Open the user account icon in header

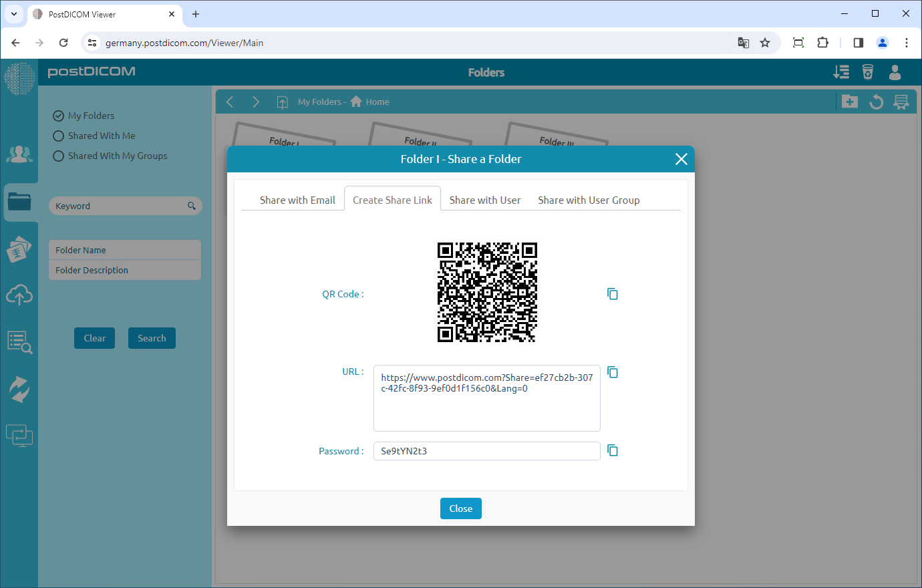pyautogui.click(x=895, y=72)
